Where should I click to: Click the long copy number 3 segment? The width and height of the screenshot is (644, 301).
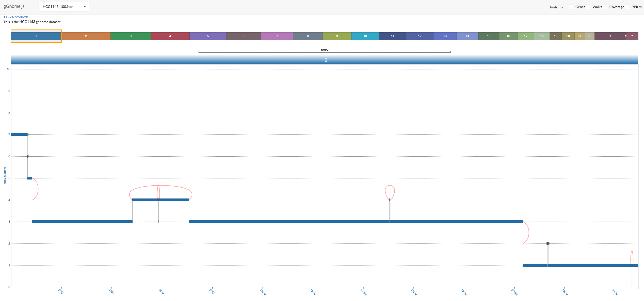point(289,222)
